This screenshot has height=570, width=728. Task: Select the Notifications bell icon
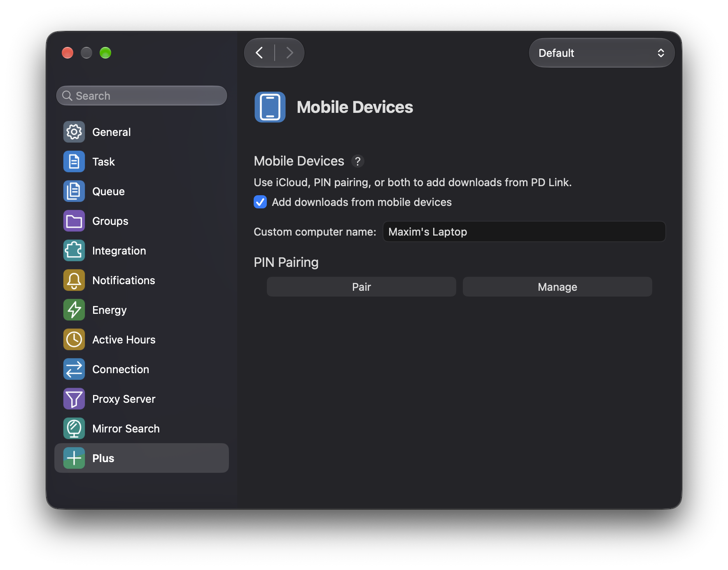[x=74, y=280]
